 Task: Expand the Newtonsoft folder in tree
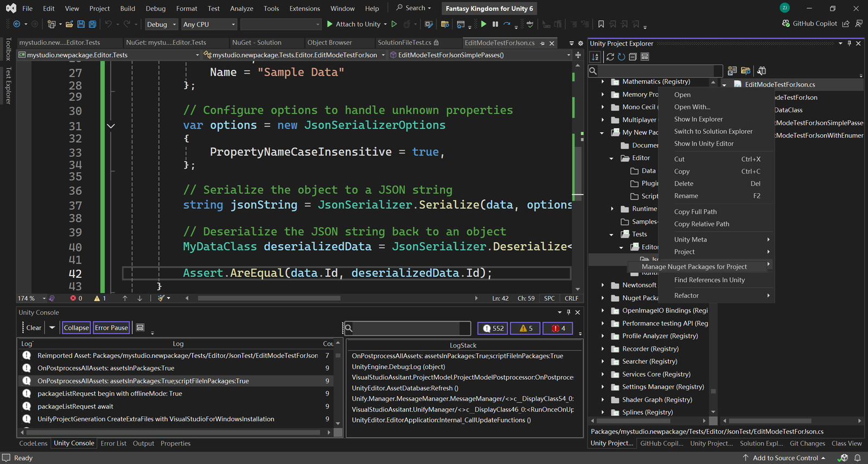click(603, 285)
